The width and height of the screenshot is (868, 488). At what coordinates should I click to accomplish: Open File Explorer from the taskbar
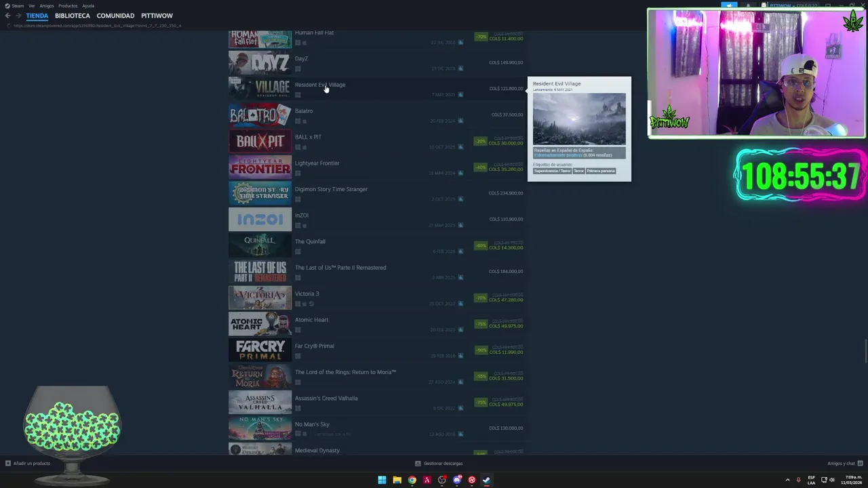coord(397,480)
